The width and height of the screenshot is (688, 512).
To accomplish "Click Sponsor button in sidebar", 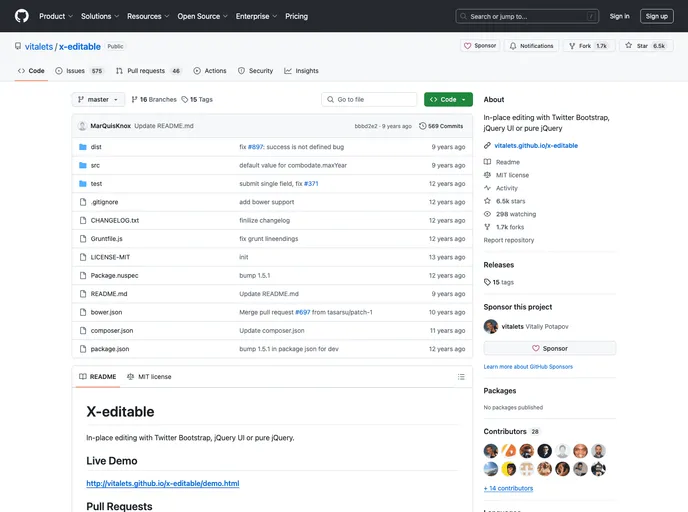I will pyautogui.click(x=549, y=348).
